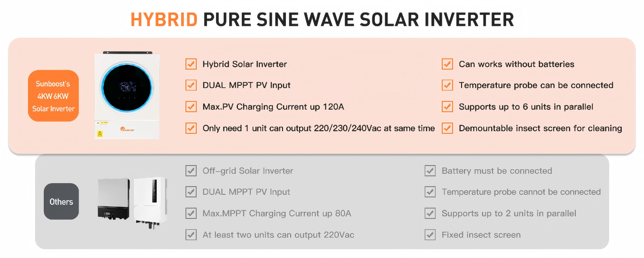Screen dimensions: 644x258
Task: Click the round LCD display on inverter
Action: pos(127,87)
